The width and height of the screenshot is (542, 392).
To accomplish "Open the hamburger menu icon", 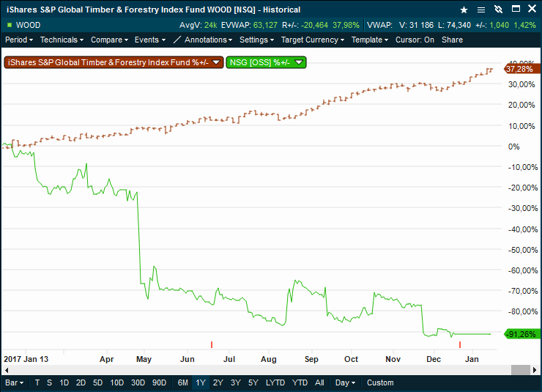I will click(480, 10).
